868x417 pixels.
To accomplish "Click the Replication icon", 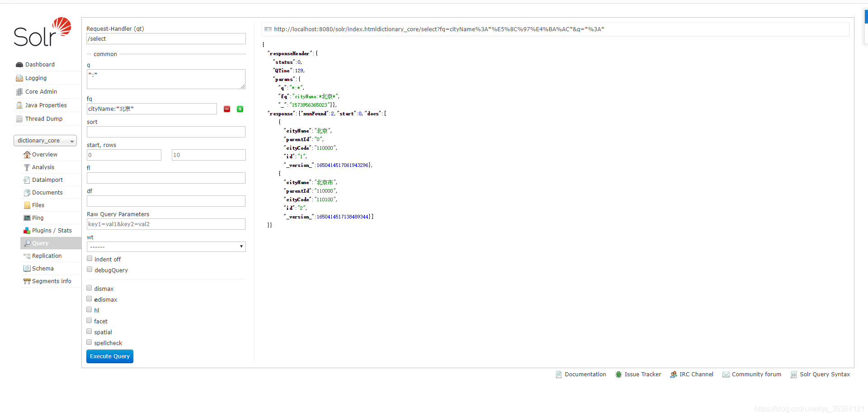I will (x=27, y=256).
